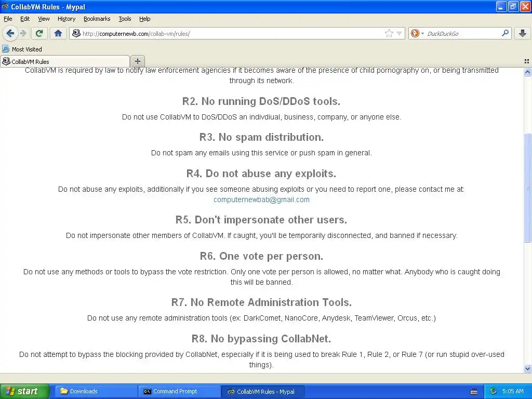The image size is (532, 399).
Task: Click heading R3. No spam distribution.
Action: (261, 137)
